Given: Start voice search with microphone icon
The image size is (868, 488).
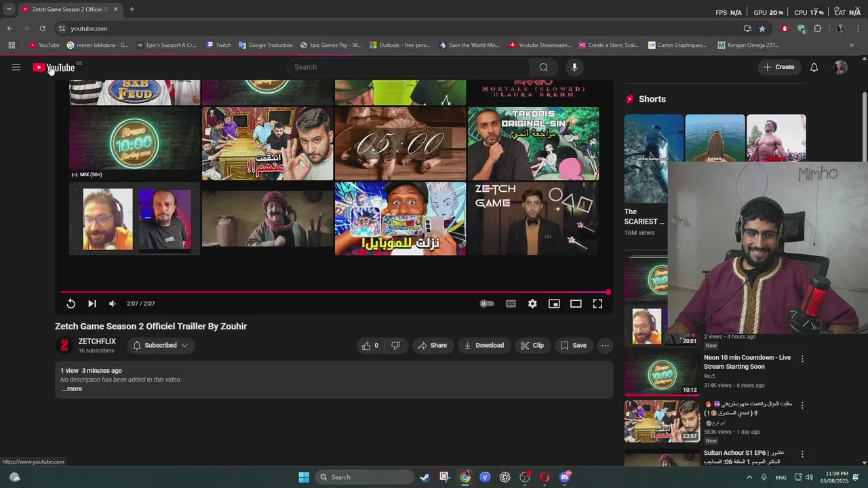Looking at the screenshot, I should 574,67.
